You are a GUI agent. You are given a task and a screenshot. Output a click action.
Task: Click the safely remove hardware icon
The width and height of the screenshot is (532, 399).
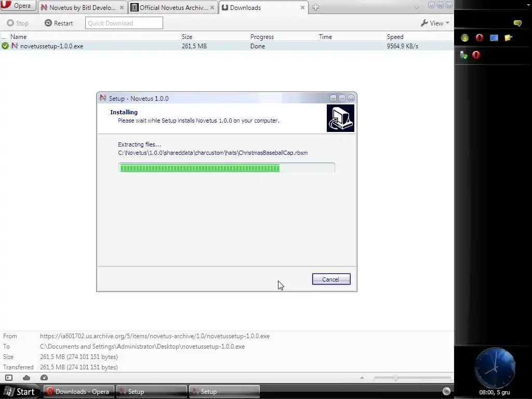coord(464,55)
